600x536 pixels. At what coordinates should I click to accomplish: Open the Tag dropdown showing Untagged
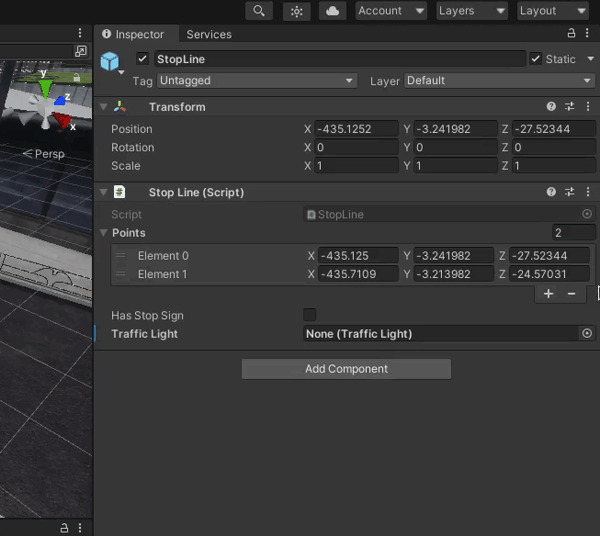(x=256, y=81)
